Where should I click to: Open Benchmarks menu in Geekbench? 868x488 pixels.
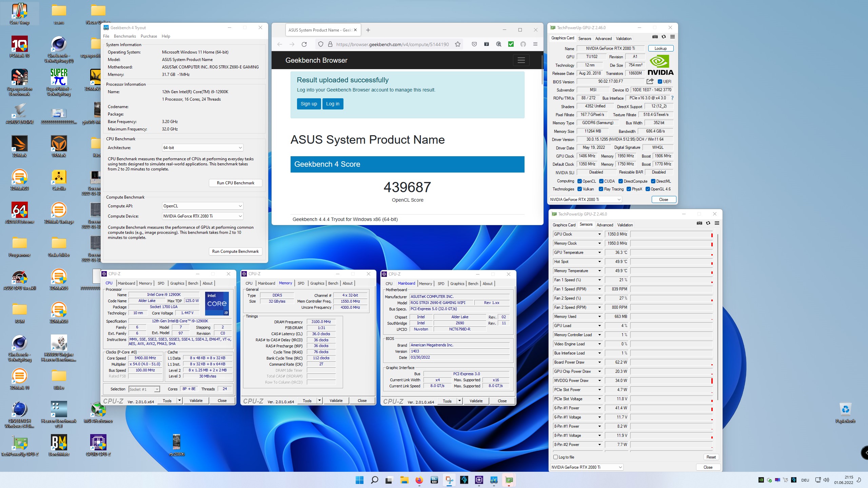(x=125, y=36)
